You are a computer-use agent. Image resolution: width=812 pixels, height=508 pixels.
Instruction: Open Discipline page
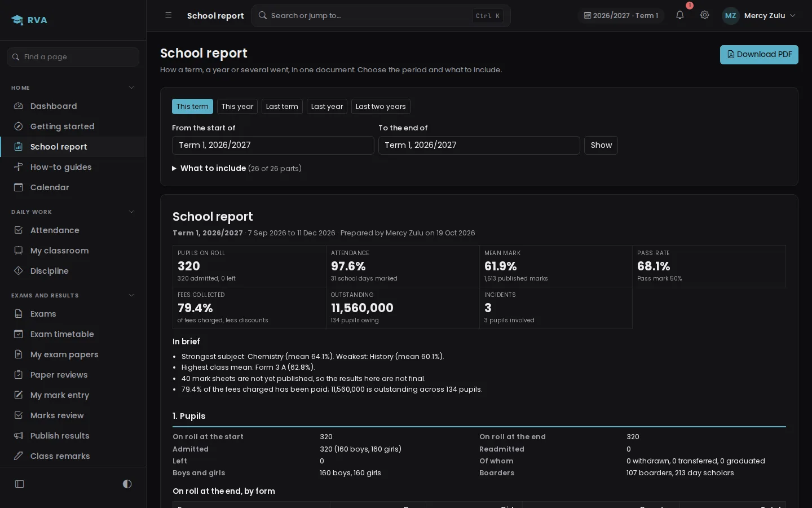click(73, 271)
